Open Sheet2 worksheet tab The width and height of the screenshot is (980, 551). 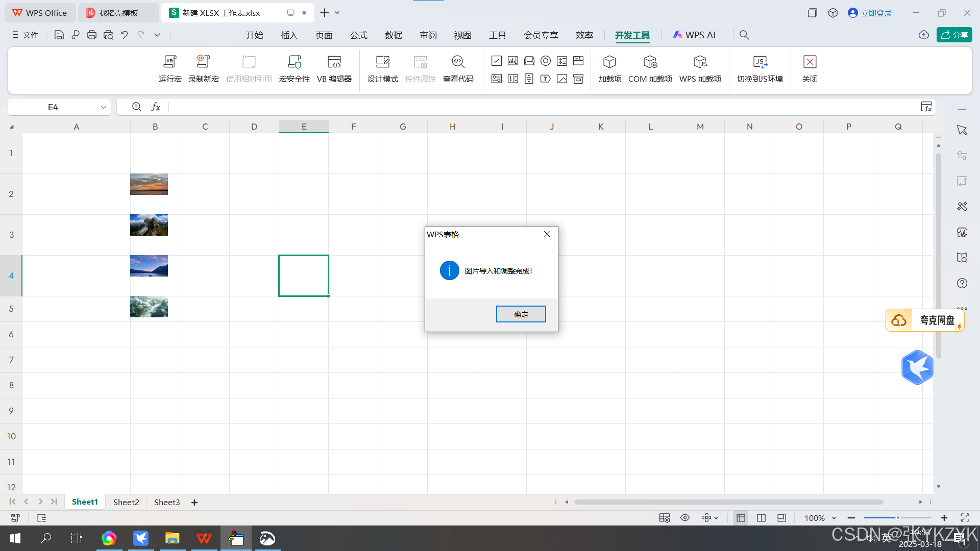pos(126,502)
